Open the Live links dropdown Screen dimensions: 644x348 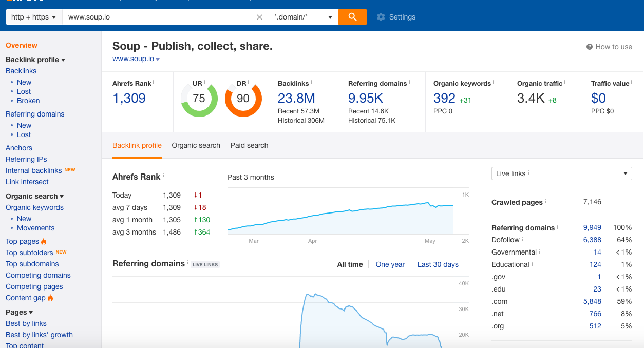point(562,173)
